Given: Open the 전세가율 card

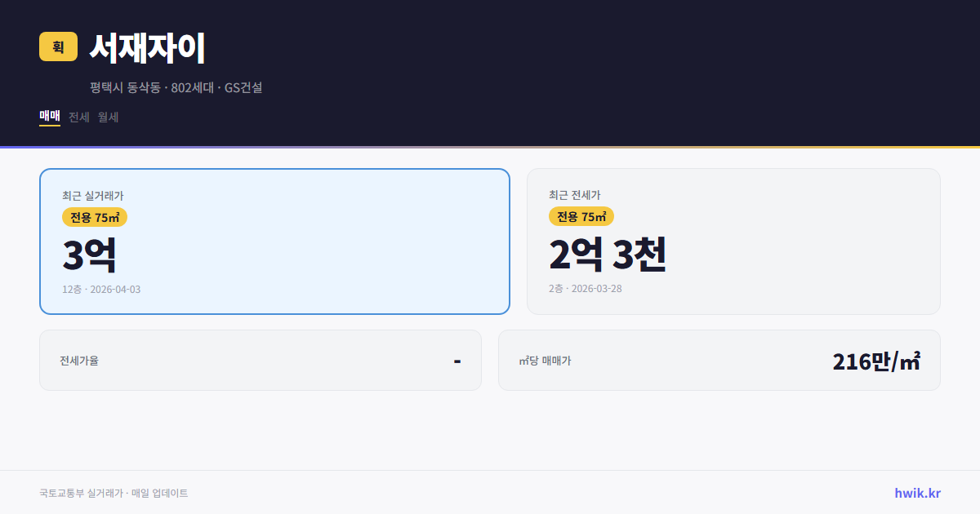Looking at the screenshot, I should click(260, 360).
